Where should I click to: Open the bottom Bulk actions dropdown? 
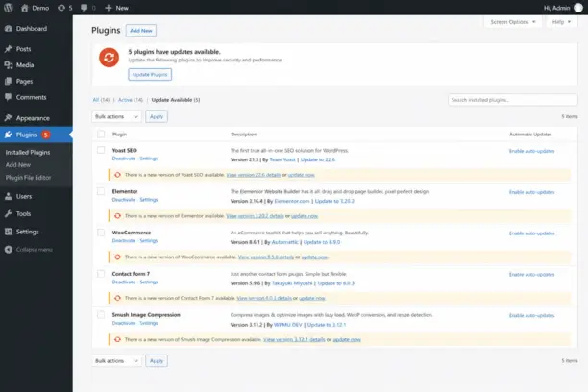coord(116,361)
